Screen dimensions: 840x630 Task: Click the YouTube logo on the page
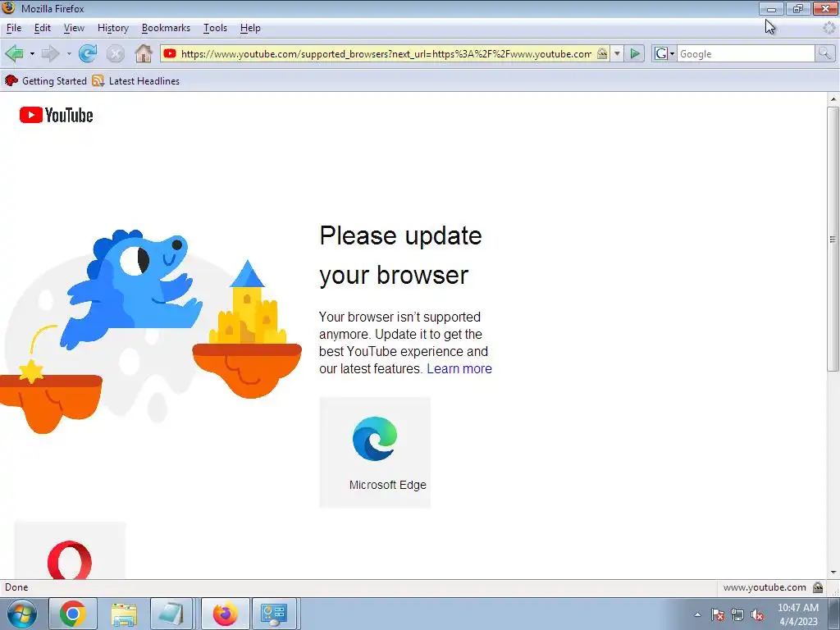(x=57, y=115)
